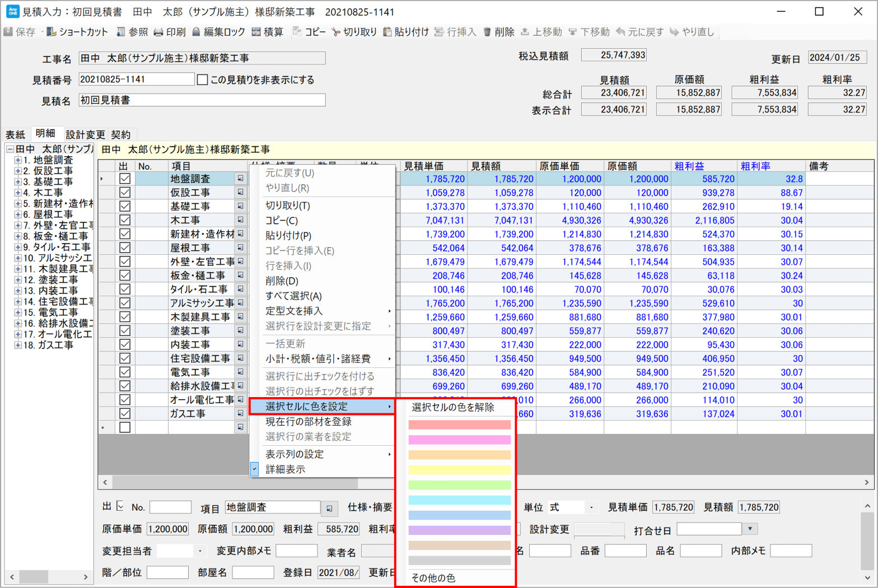878x588 pixels.
Task: Expand the 4. 木工事 tree node
Action: pos(18,193)
